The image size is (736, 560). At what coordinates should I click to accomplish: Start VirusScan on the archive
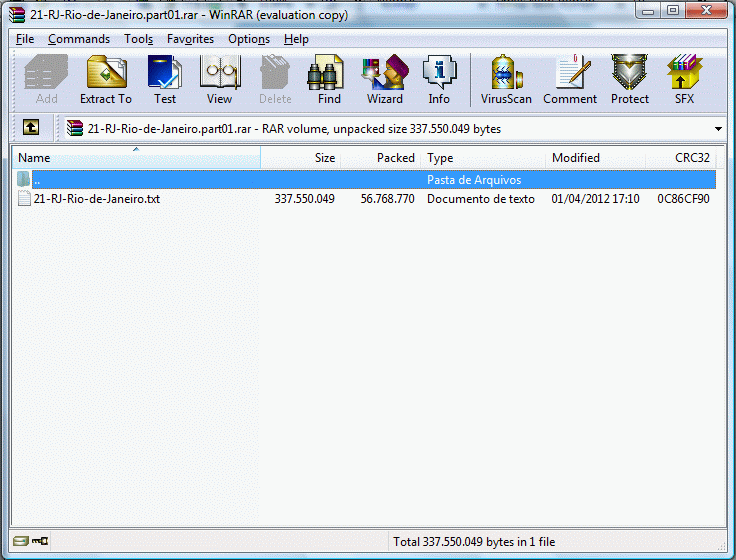click(507, 80)
